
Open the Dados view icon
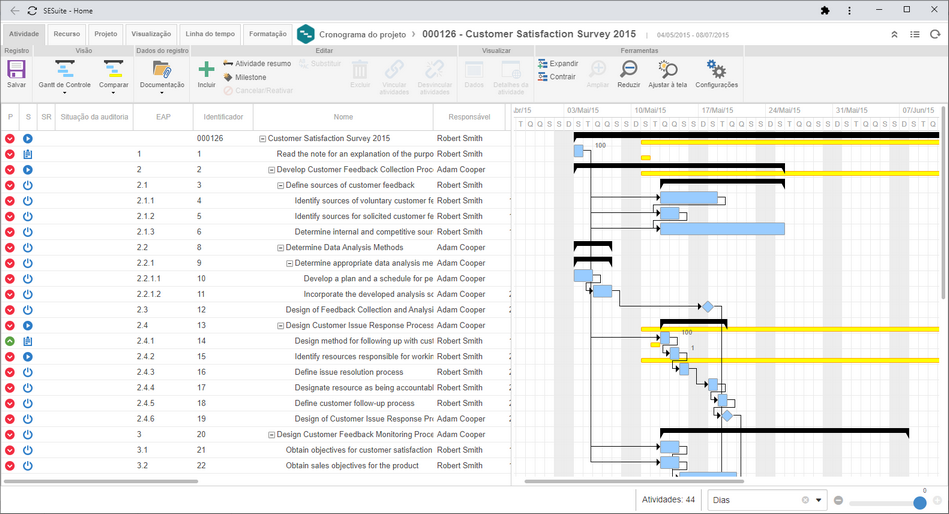[x=474, y=70]
